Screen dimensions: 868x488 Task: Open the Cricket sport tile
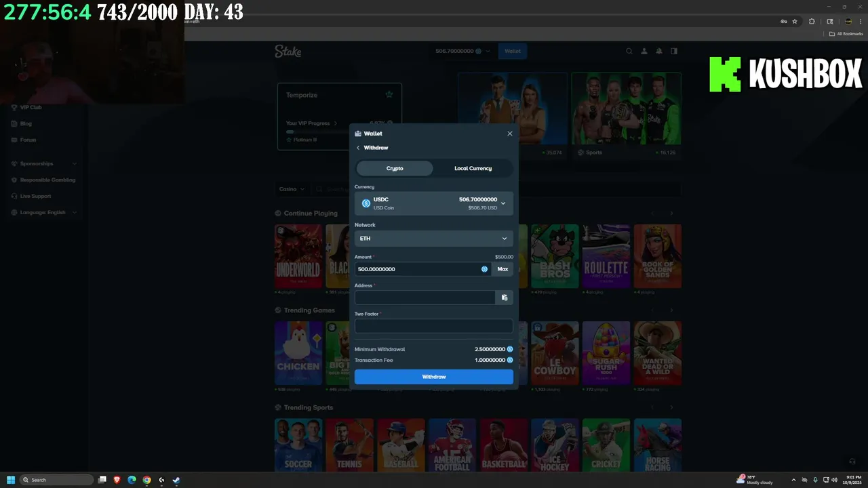606,445
